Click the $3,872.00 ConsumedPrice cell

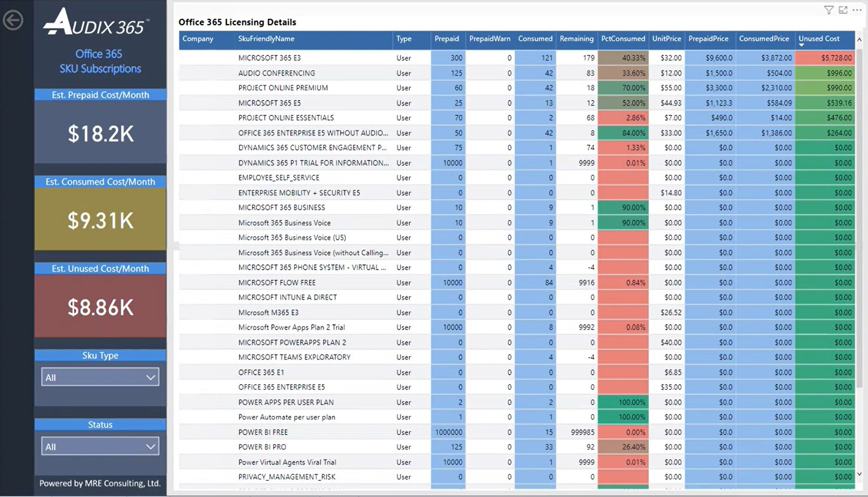(x=765, y=58)
